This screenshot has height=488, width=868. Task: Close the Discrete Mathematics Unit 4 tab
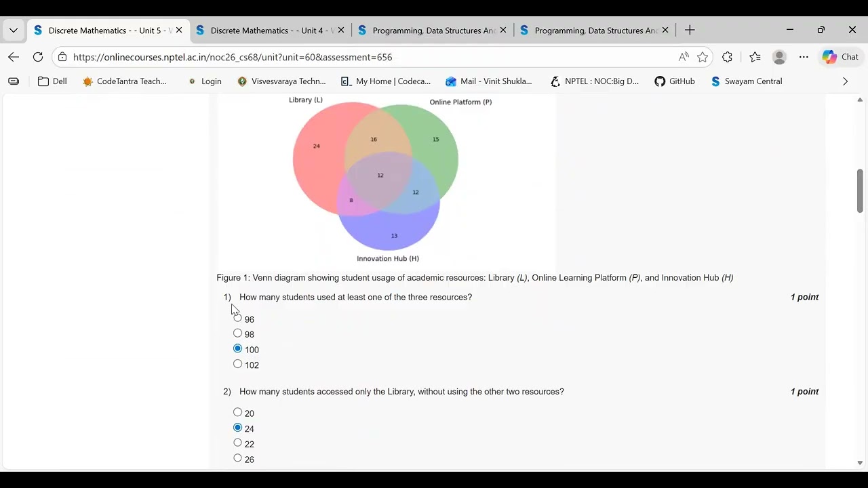coord(341,30)
